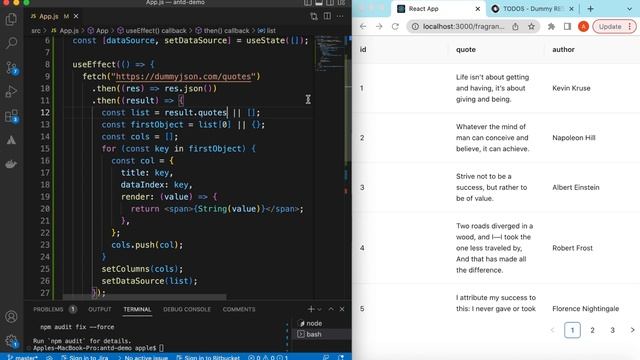640x360 pixels.
Task: Open the Manage gear icon
Action: pos(11,340)
